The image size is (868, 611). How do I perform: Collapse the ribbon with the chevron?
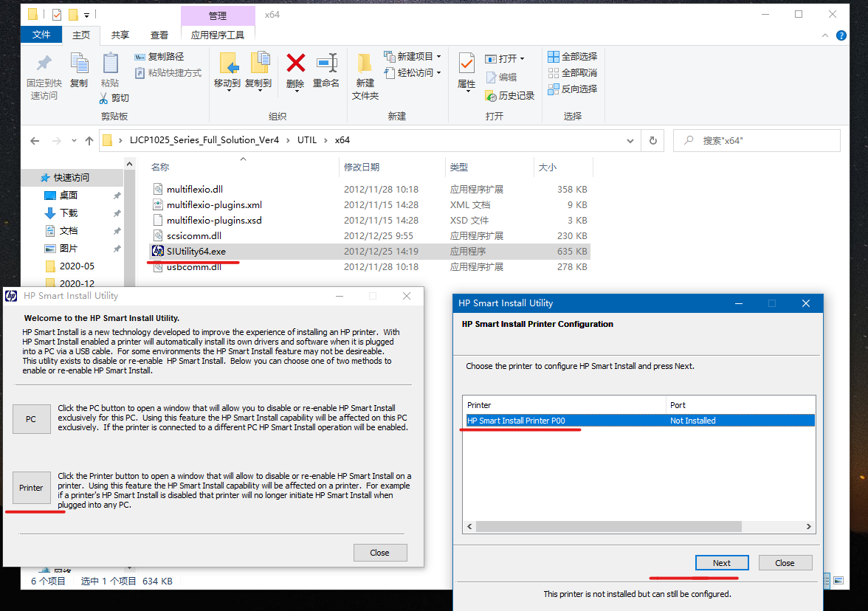[x=825, y=35]
